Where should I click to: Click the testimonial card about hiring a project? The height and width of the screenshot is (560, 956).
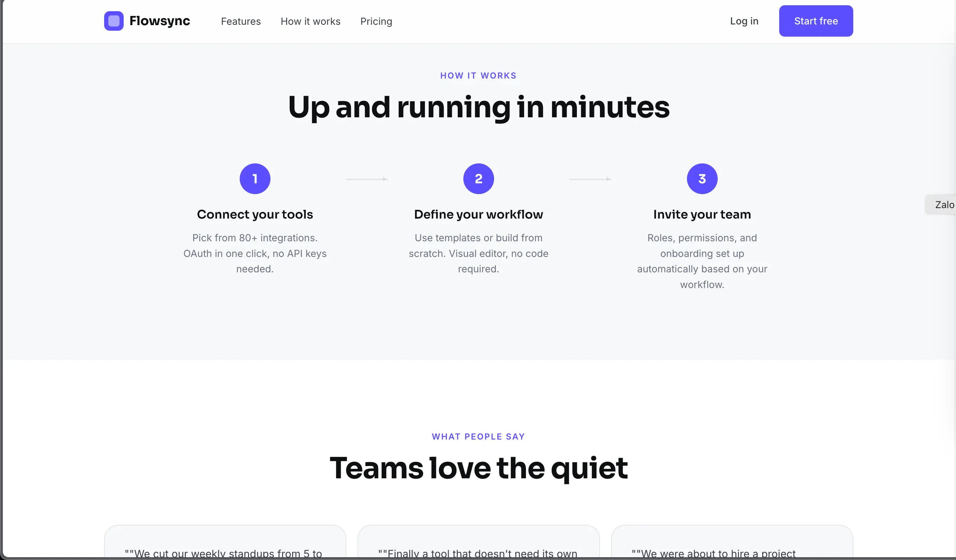[732, 541]
